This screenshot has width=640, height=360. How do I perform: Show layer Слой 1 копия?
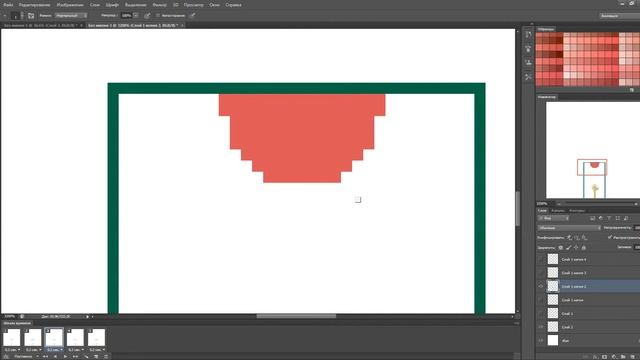541,300
